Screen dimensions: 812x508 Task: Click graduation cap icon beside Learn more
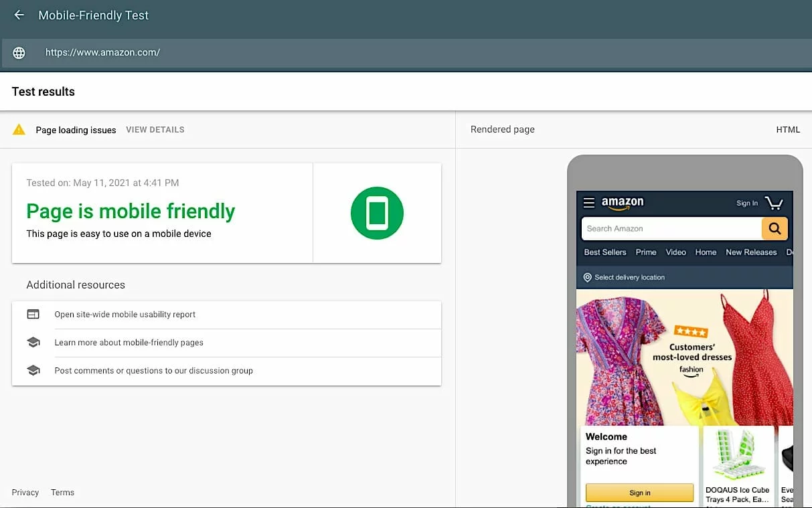(x=33, y=342)
